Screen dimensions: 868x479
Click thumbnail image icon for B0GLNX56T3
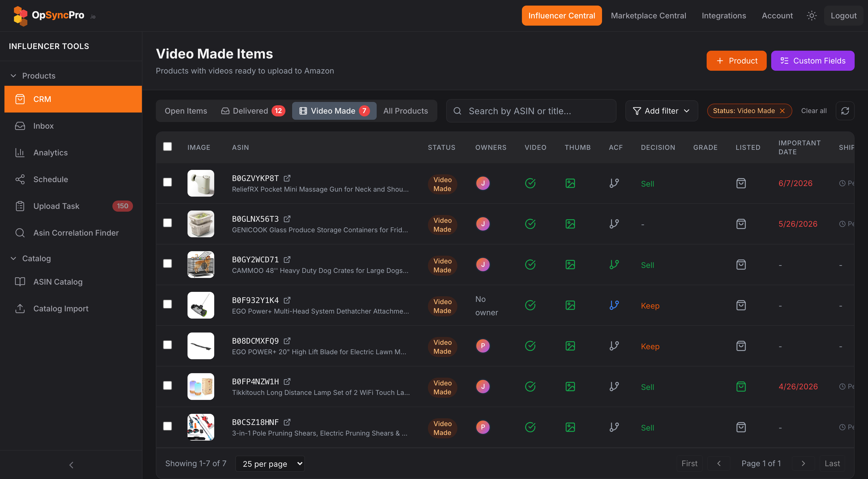tap(570, 224)
